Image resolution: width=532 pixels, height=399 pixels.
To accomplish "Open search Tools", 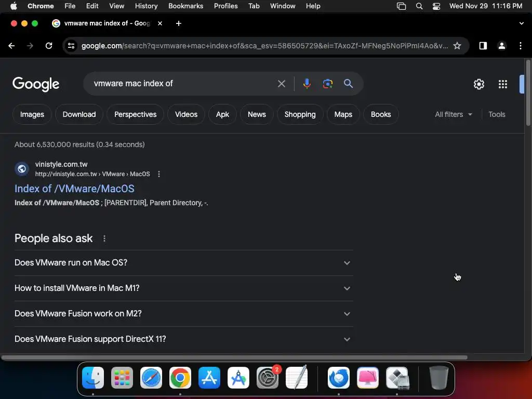I will coord(497,115).
